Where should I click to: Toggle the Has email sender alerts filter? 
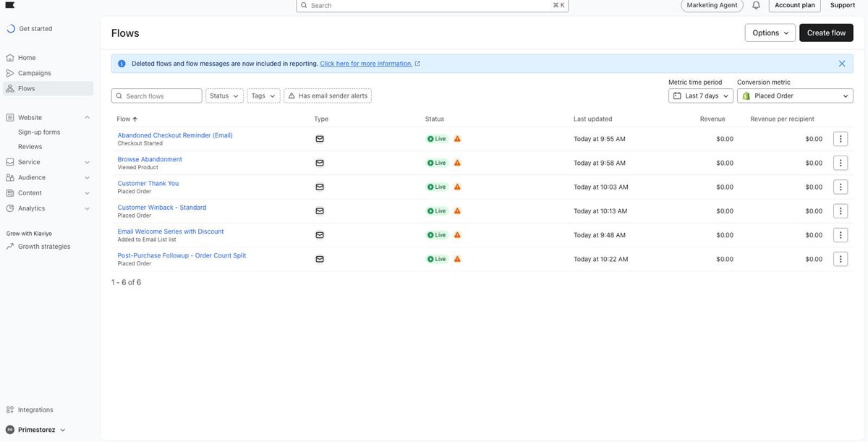(328, 95)
